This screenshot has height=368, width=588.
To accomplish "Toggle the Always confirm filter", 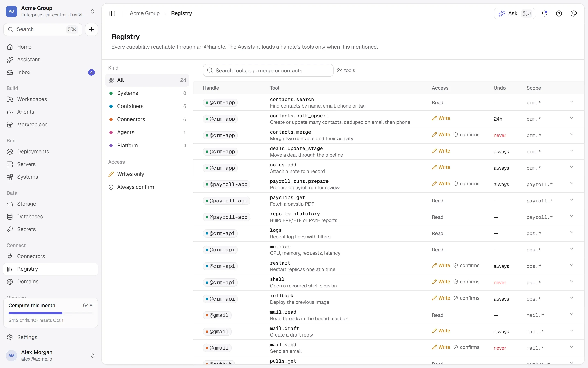I will 147,187.
